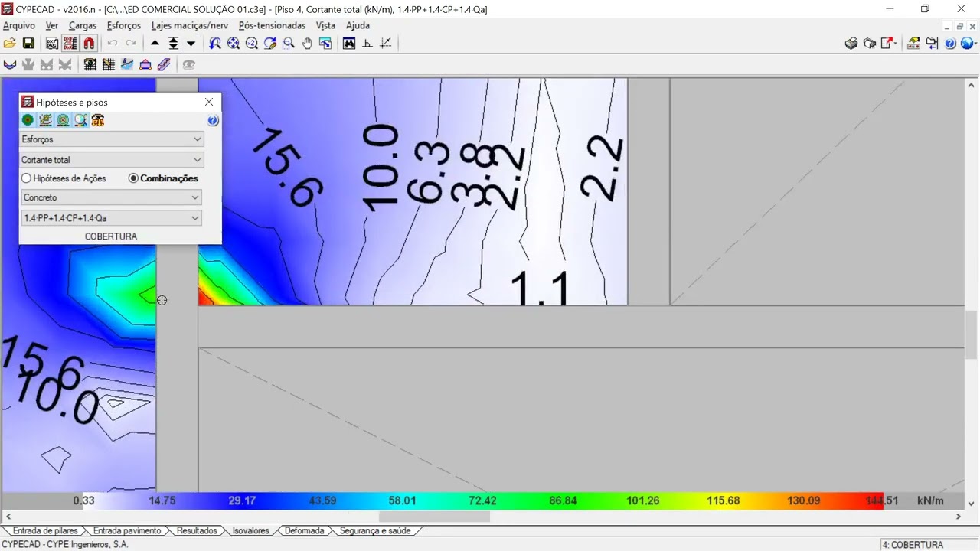Image resolution: width=980 pixels, height=551 pixels.
Task: Open the Esforços menu
Action: pyautogui.click(x=124, y=25)
